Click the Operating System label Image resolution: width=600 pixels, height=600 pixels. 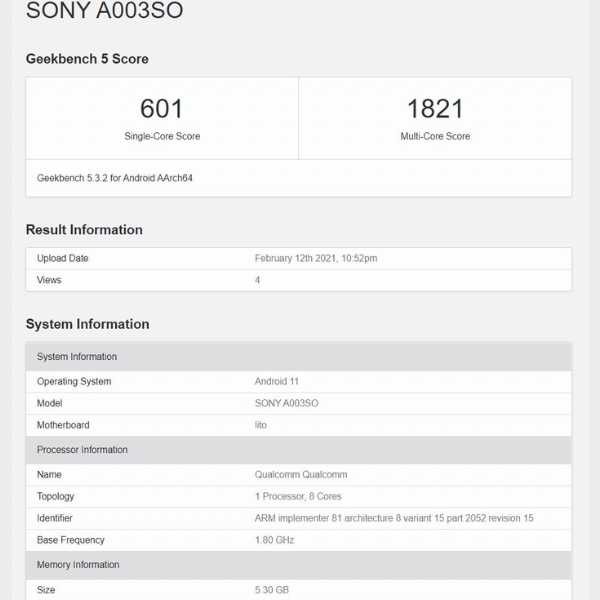coord(74,382)
